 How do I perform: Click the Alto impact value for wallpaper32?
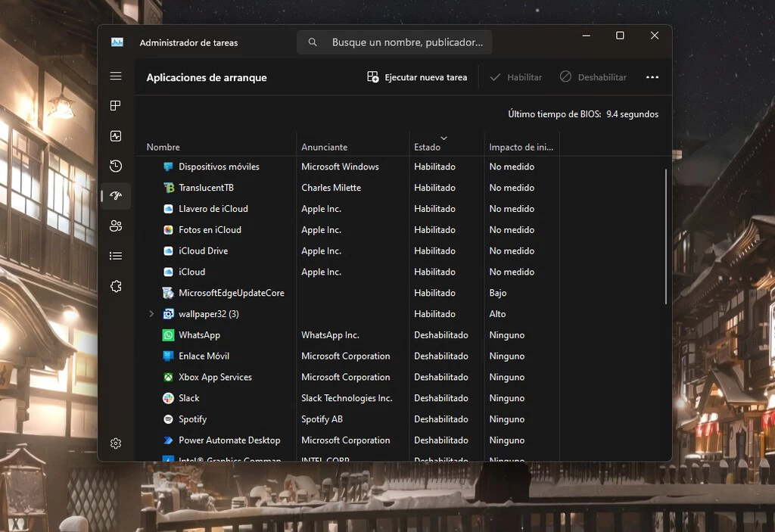pos(498,314)
